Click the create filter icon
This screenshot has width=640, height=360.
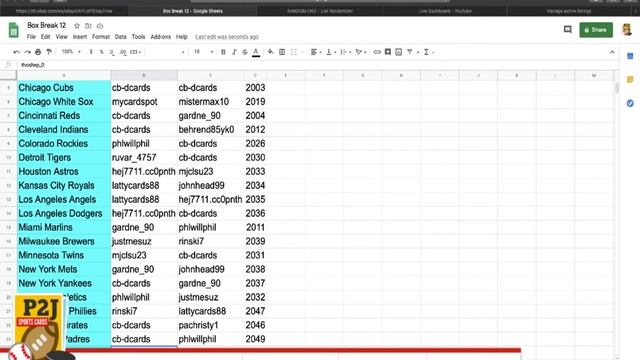click(x=409, y=52)
